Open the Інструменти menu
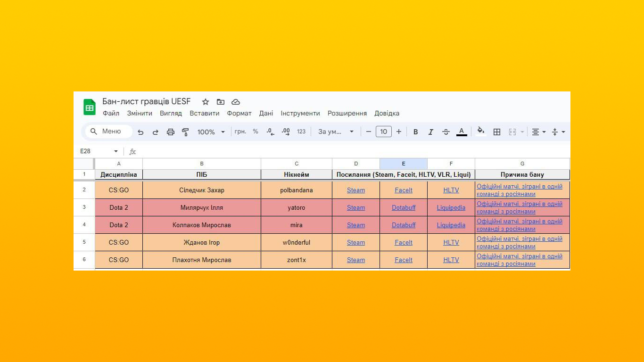This screenshot has width=644, height=362. [x=300, y=113]
